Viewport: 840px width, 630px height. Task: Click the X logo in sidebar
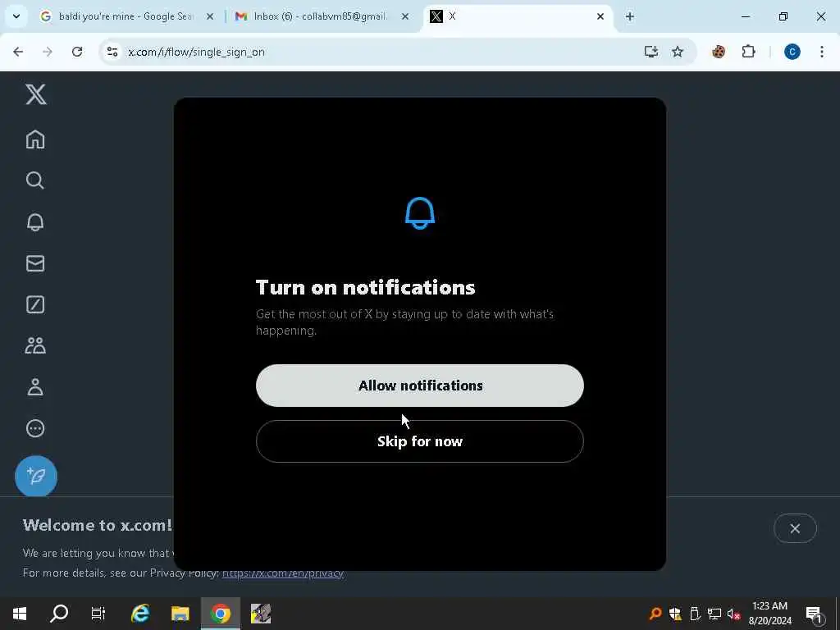(36, 94)
